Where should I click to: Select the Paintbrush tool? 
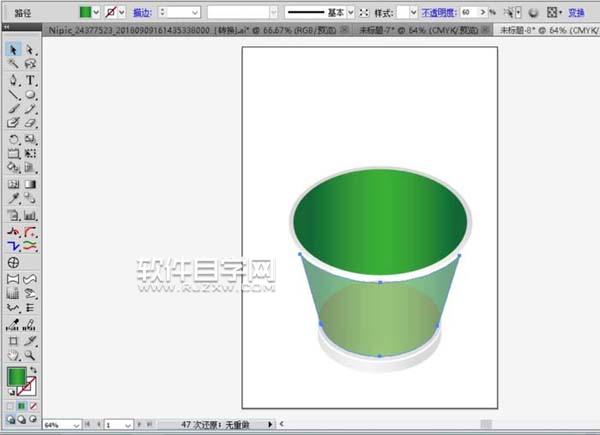[13, 109]
